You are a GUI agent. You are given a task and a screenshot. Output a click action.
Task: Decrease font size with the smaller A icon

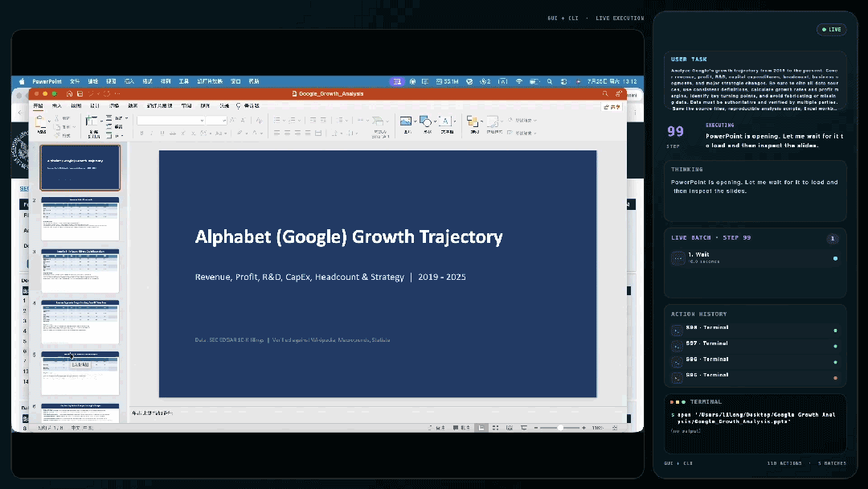[243, 120]
